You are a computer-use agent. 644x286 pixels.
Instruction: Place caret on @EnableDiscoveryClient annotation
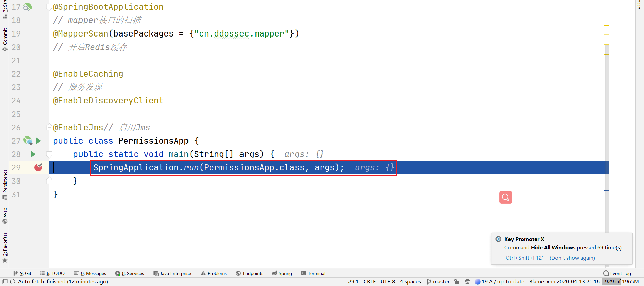coord(108,101)
